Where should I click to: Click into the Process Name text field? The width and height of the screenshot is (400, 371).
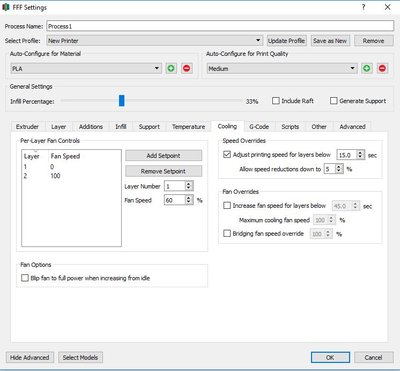[220, 26]
